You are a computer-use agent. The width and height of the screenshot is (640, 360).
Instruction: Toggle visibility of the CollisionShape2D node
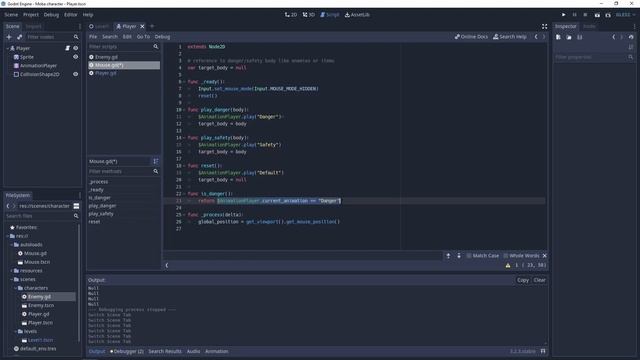(76, 74)
